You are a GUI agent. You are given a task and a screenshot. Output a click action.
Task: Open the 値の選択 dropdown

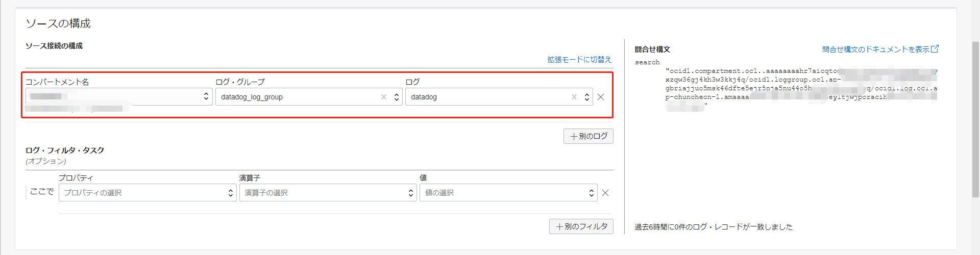coord(508,193)
